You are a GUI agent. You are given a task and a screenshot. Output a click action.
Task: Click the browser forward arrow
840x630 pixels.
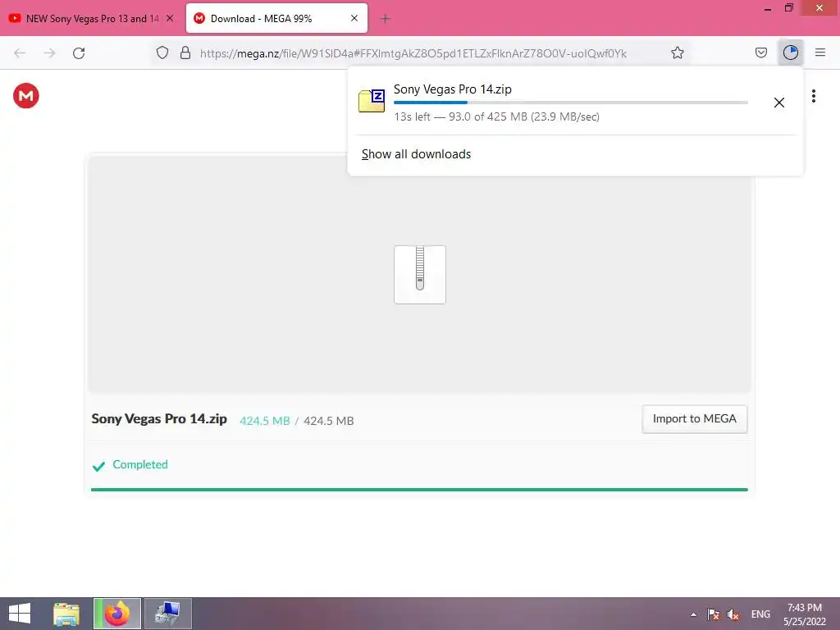tap(49, 53)
